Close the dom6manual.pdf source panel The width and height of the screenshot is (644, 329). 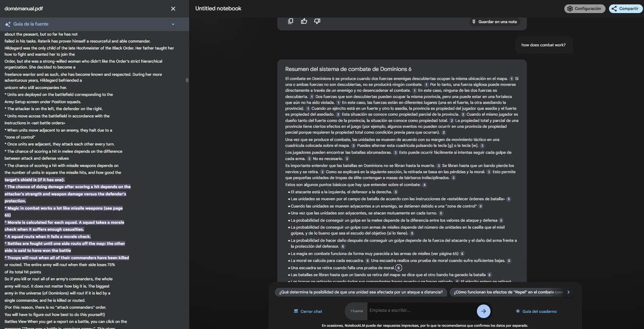tap(173, 9)
